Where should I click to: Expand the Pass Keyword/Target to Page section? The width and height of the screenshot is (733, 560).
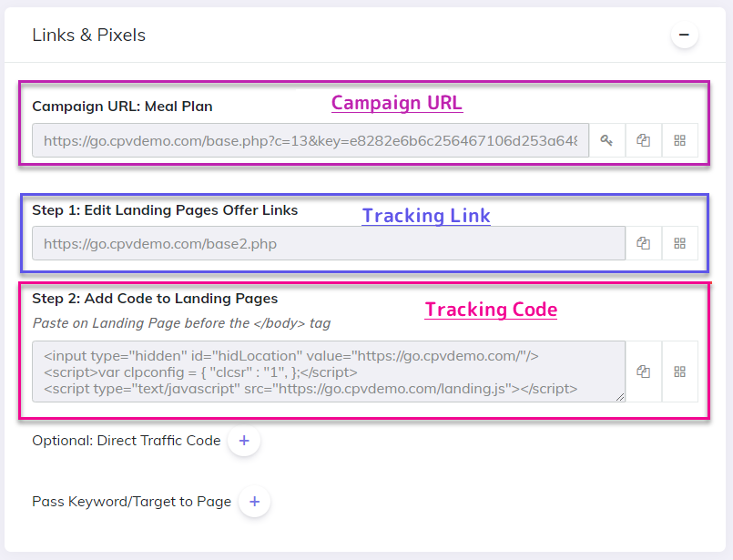coord(255,502)
